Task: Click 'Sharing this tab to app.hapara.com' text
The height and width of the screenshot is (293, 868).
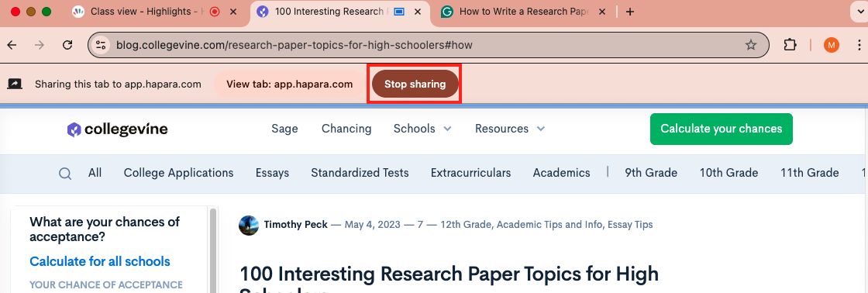Action: 118,84
